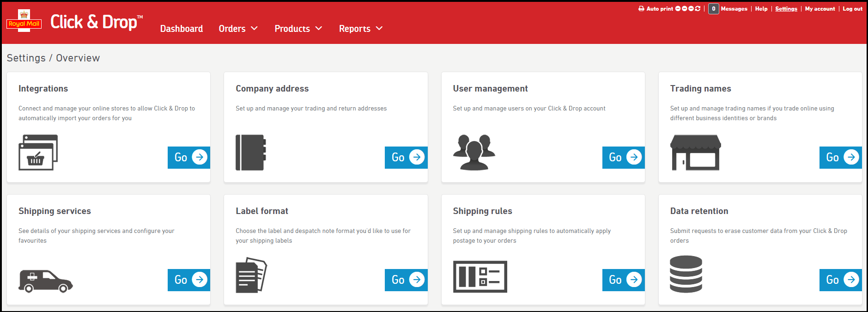Go to My account

[x=819, y=9]
